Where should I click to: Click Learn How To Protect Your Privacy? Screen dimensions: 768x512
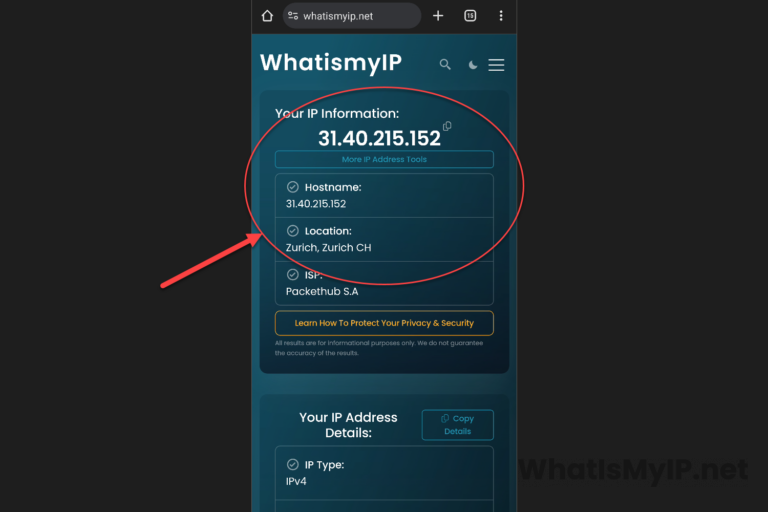[384, 323]
